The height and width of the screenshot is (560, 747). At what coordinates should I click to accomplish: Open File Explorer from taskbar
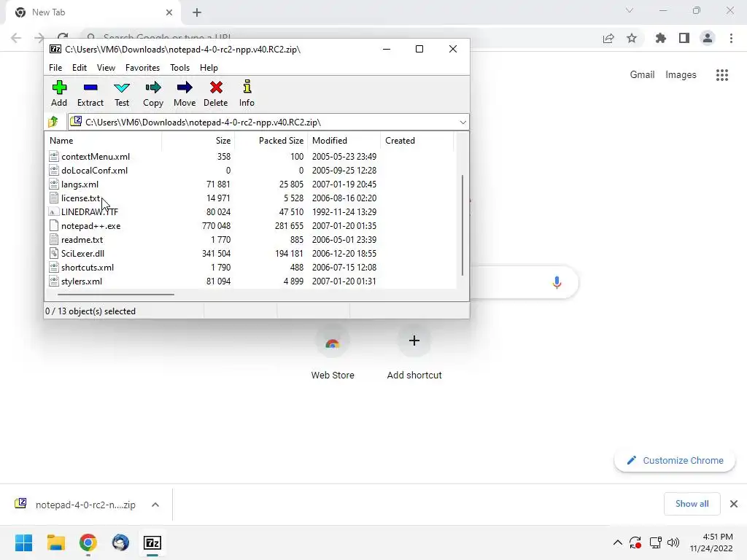click(x=55, y=542)
